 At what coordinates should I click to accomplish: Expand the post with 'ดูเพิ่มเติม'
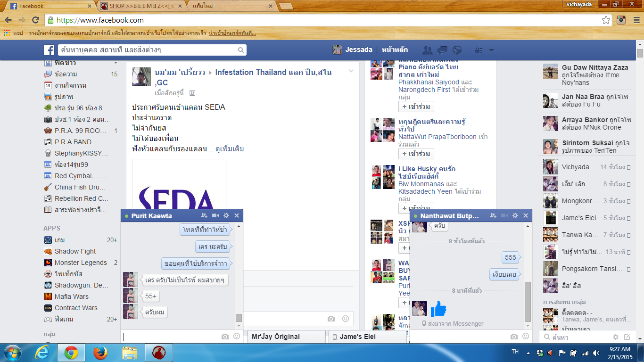point(230,149)
